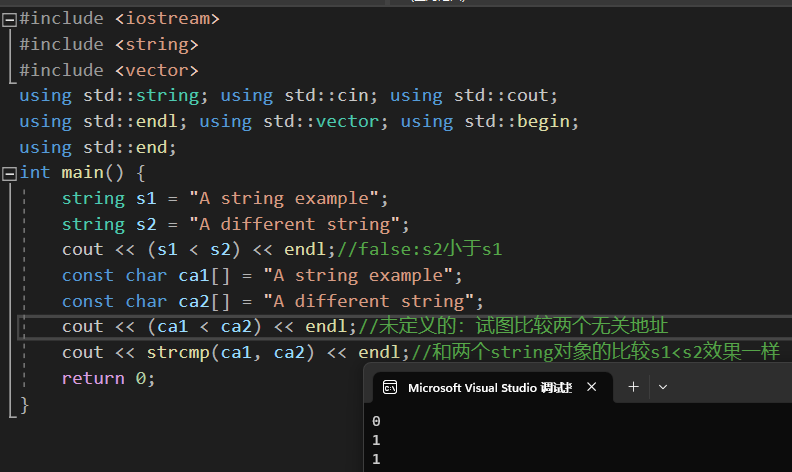Open a new terminal tab with the plus button
The image size is (792, 472).
coord(632,387)
